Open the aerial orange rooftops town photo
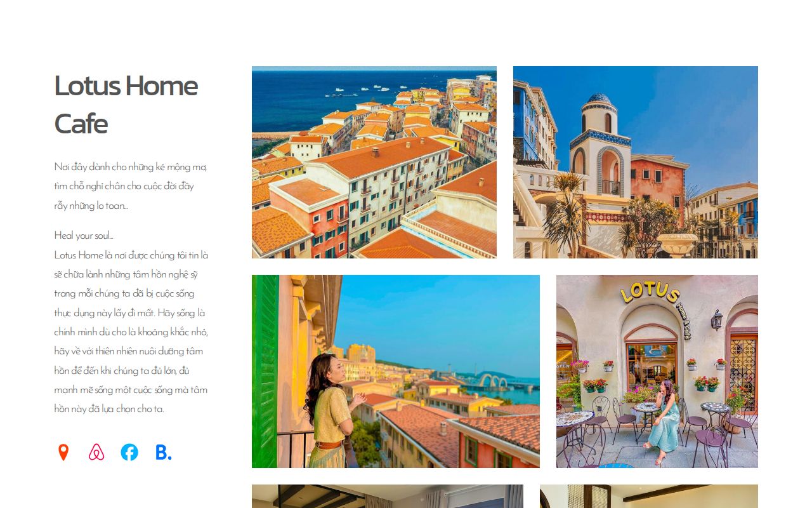The image size is (812, 508). (374, 162)
